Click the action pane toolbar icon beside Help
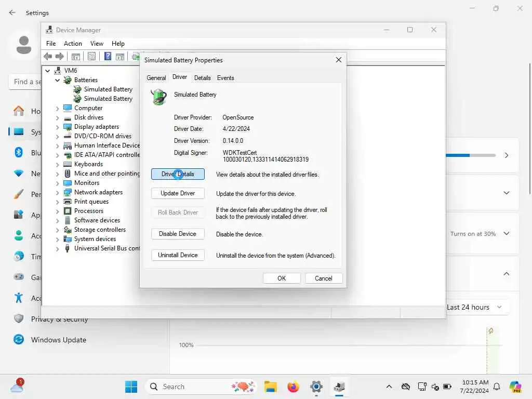 pyautogui.click(x=120, y=56)
